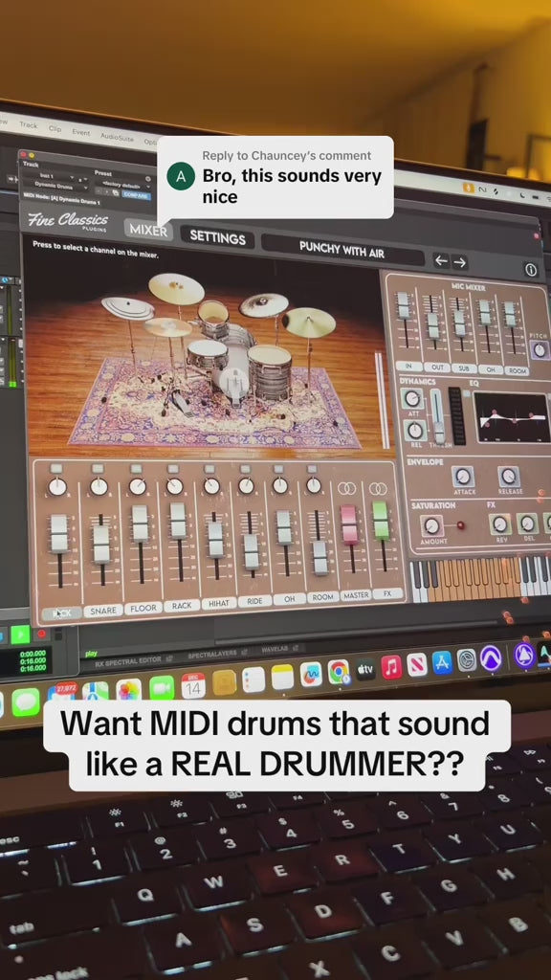551x980 pixels.
Task: Select the SNARE channel label
Action: click(103, 611)
